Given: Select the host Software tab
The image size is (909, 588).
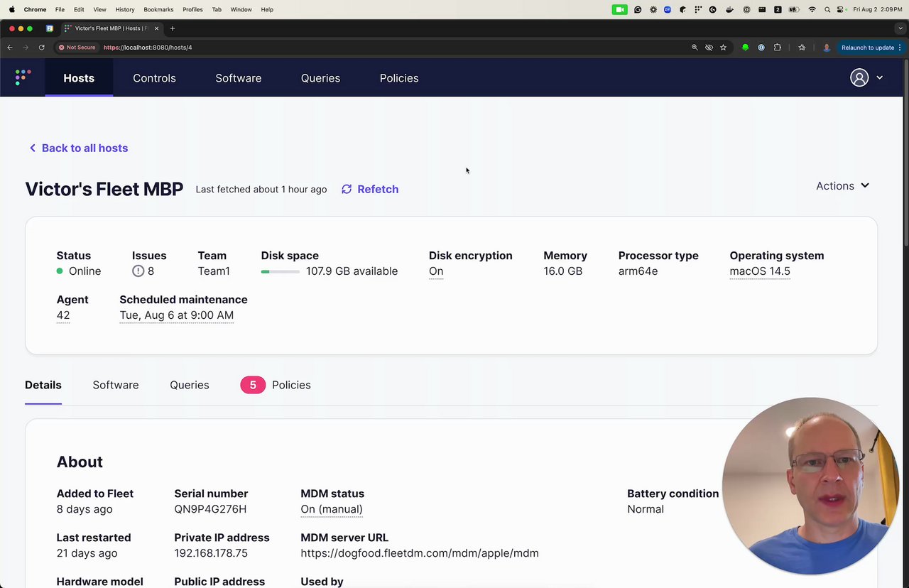Looking at the screenshot, I should click(116, 385).
